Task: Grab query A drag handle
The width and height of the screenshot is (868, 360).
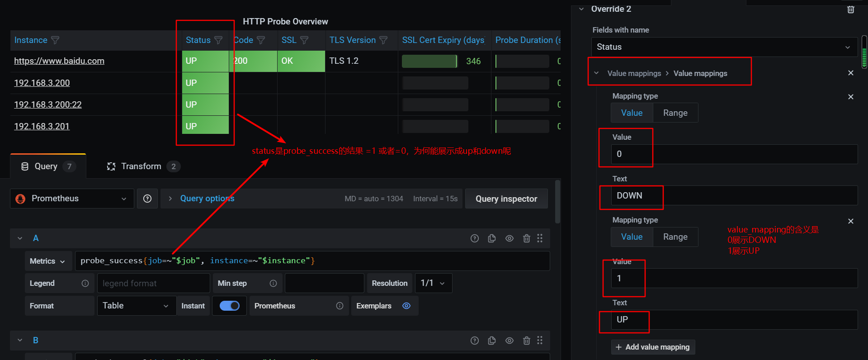Action: point(540,238)
